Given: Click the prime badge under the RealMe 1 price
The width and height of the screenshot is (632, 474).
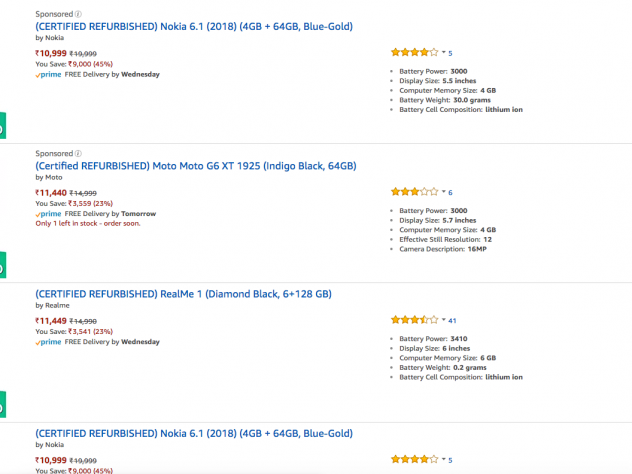Looking at the screenshot, I should (x=49, y=342).
